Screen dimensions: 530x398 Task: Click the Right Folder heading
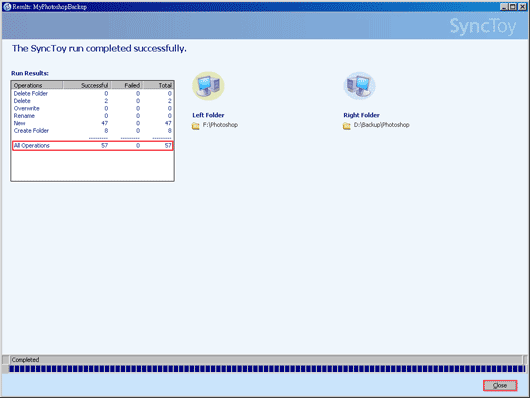click(x=361, y=115)
